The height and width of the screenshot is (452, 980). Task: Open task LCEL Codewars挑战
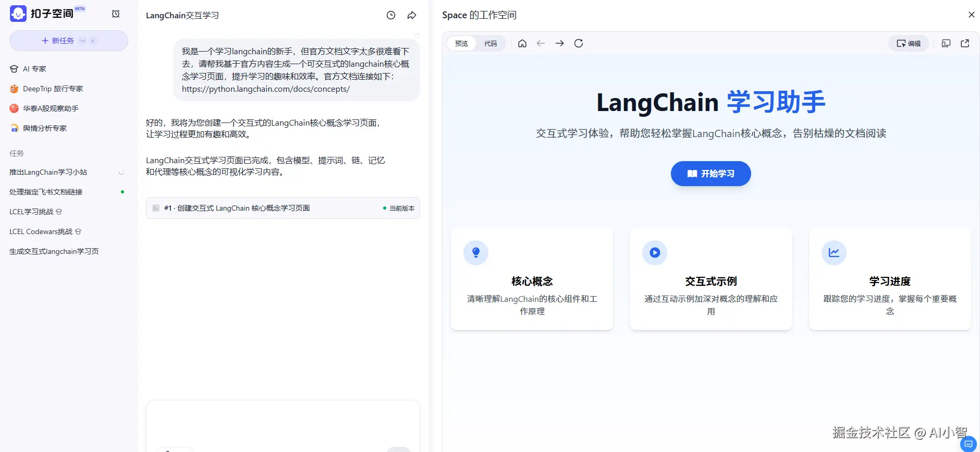click(41, 231)
